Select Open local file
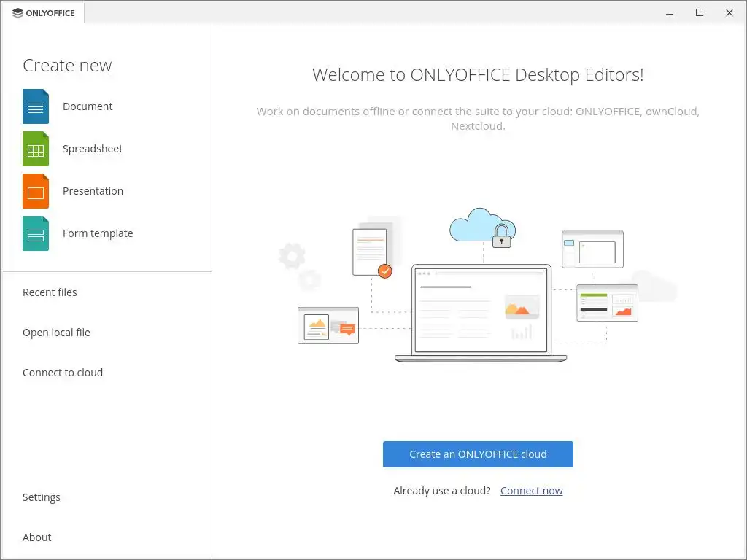Screen dimensions: 747x560 click(56, 332)
